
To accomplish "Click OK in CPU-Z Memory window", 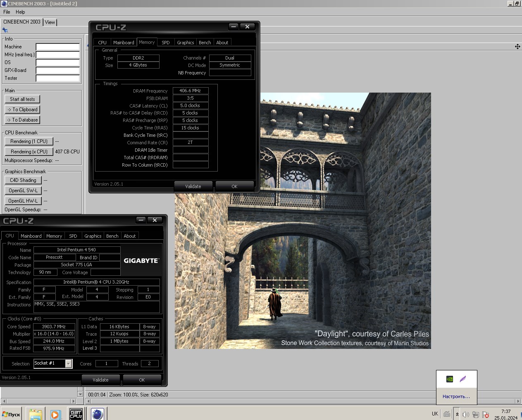I will pyautogui.click(x=234, y=186).
